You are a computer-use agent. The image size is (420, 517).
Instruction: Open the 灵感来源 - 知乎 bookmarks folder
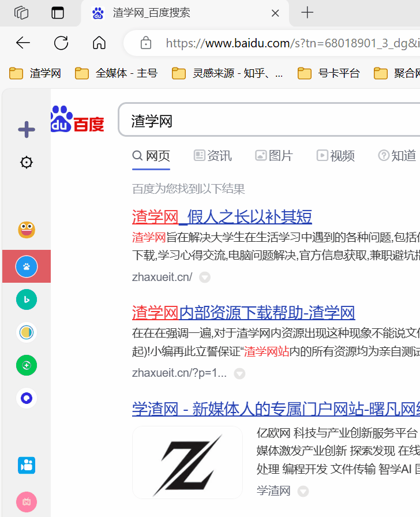tap(227, 73)
